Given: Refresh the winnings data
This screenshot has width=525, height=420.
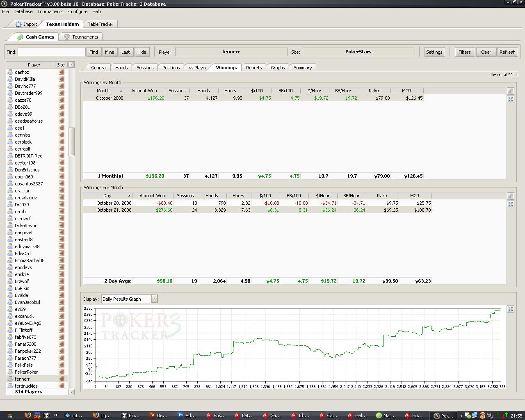Looking at the screenshot, I should (507, 52).
